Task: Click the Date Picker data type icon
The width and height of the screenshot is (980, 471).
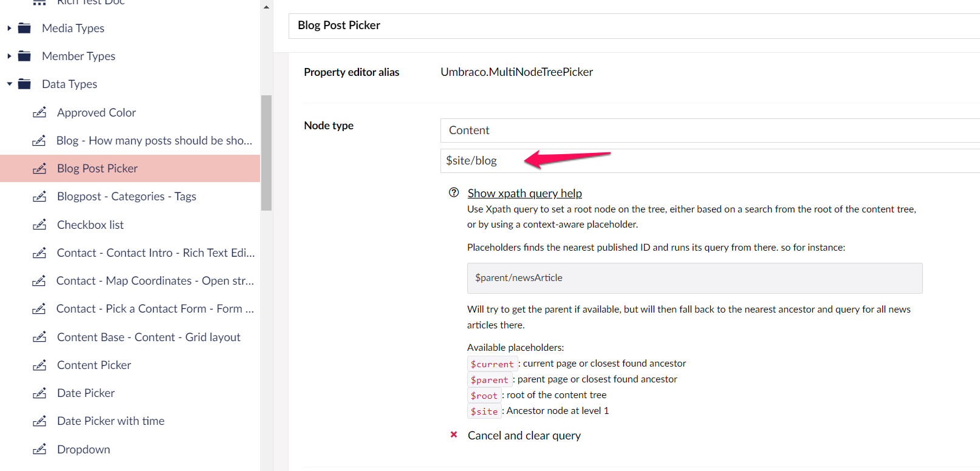Action: coord(39,393)
